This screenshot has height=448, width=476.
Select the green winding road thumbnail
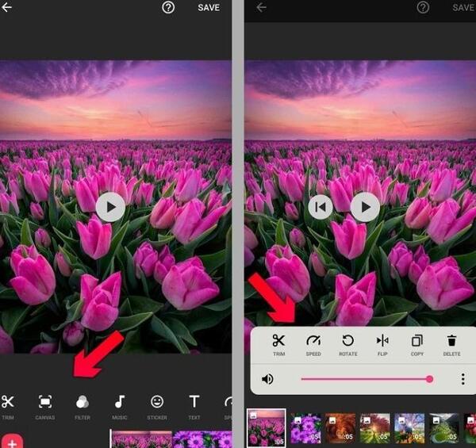point(444,428)
